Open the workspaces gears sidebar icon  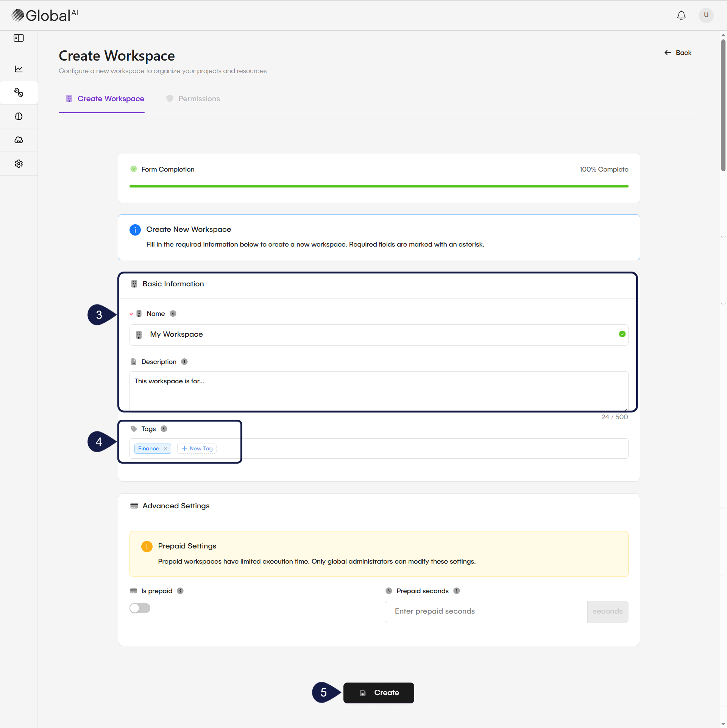19,92
